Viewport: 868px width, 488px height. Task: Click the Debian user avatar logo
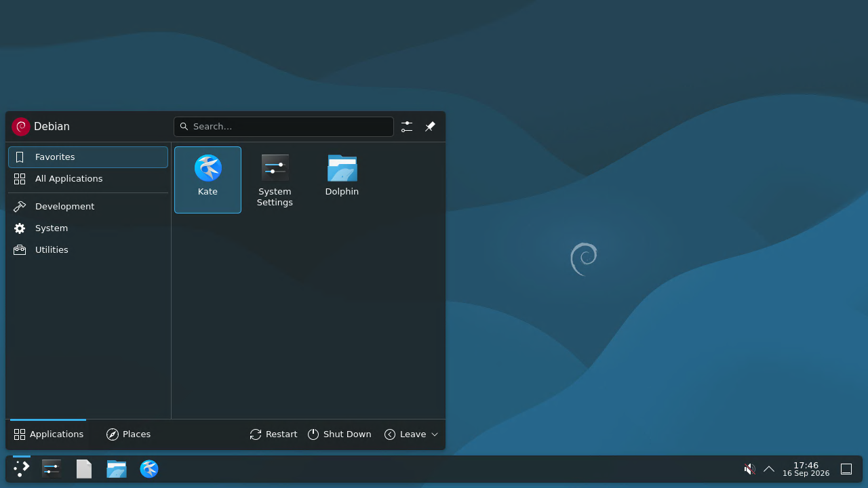tap(21, 127)
